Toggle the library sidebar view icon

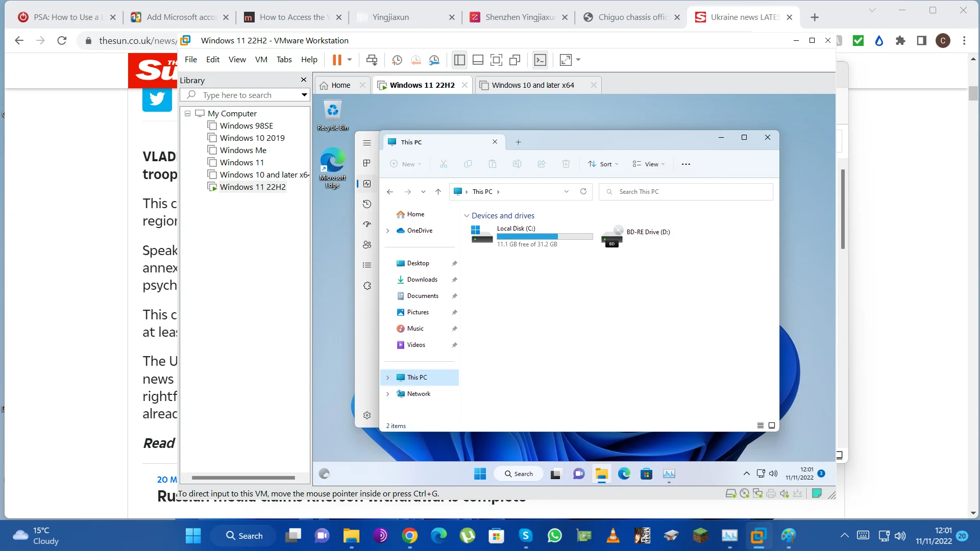[459, 60]
